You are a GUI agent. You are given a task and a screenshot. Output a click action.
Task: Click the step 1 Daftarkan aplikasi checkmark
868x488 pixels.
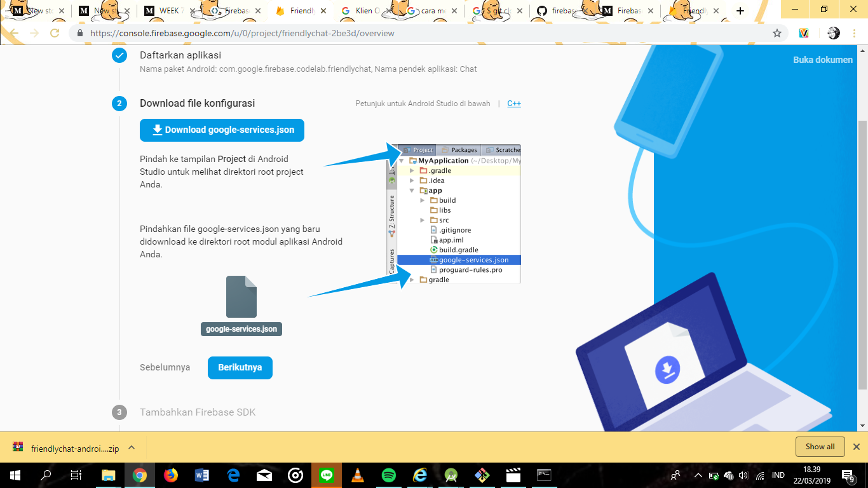(x=119, y=55)
